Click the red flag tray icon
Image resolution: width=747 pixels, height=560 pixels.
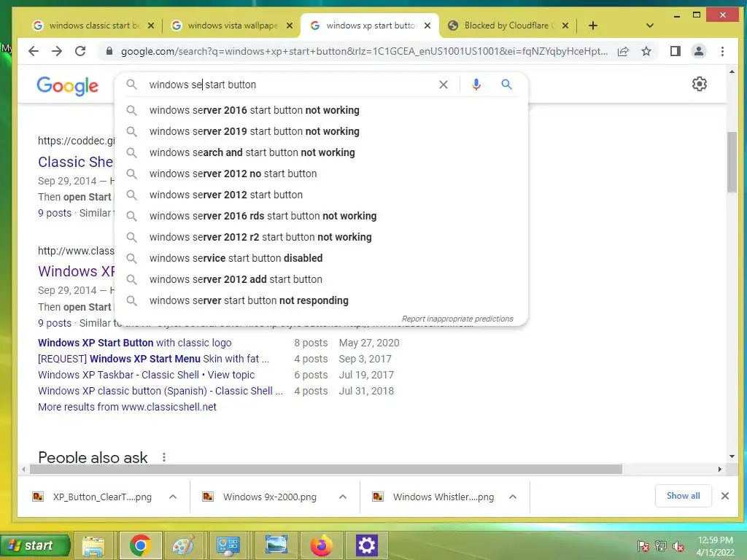point(643,546)
